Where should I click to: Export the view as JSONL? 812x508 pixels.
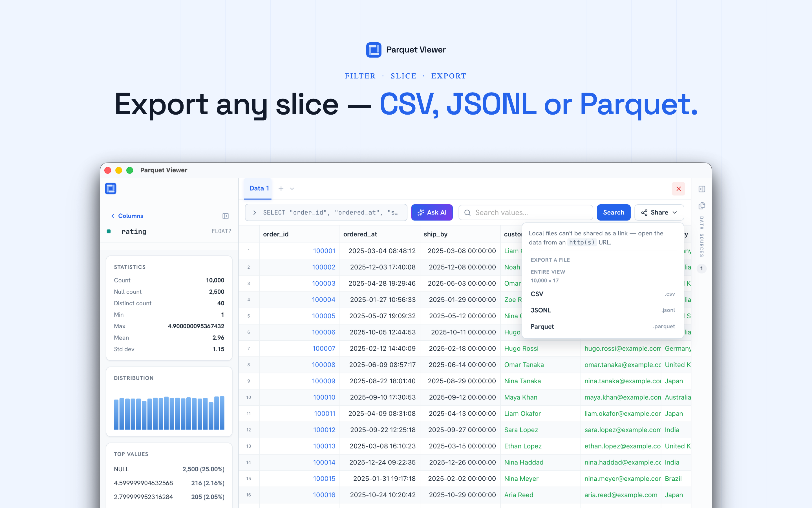click(x=603, y=310)
